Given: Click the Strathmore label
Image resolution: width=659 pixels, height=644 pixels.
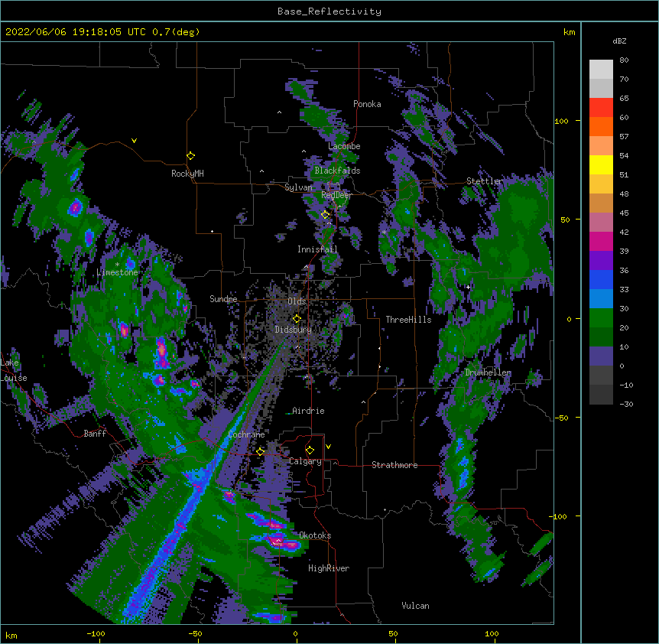Looking at the screenshot, I should 394,465.
